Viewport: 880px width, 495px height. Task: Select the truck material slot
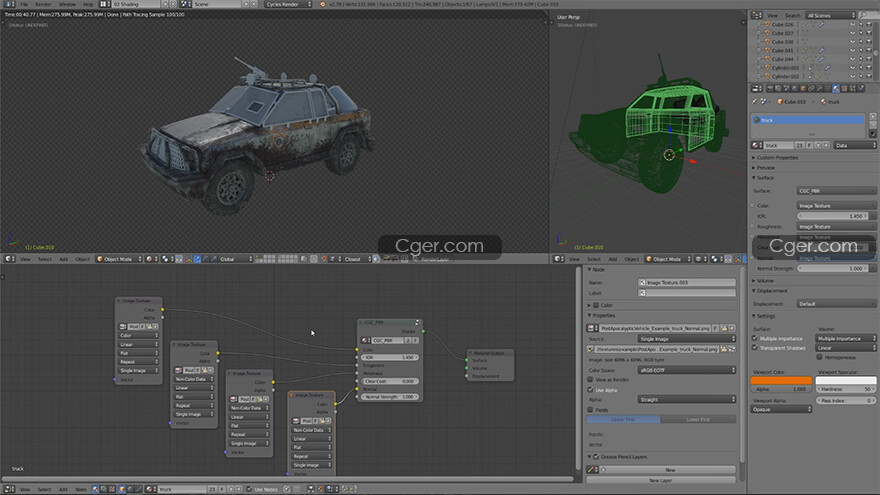tap(808, 120)
